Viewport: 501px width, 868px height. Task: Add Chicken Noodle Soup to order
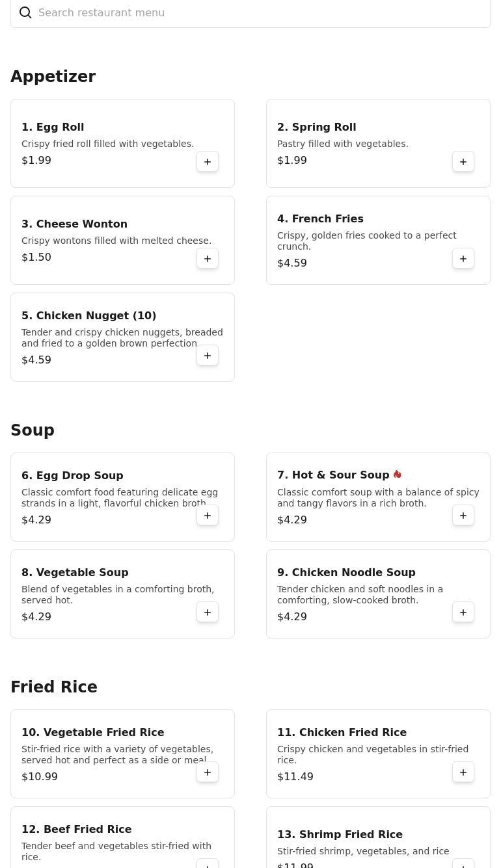463,612
